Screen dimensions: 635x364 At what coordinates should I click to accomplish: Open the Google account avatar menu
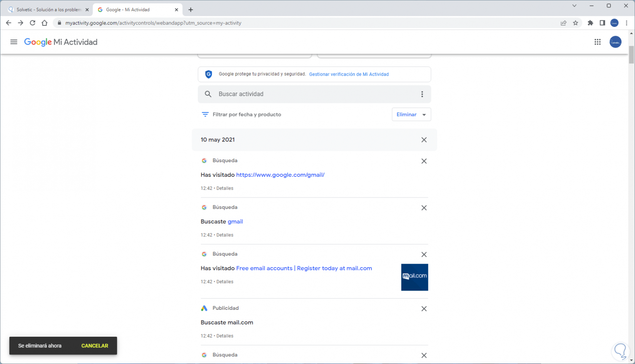coord(615,42)
